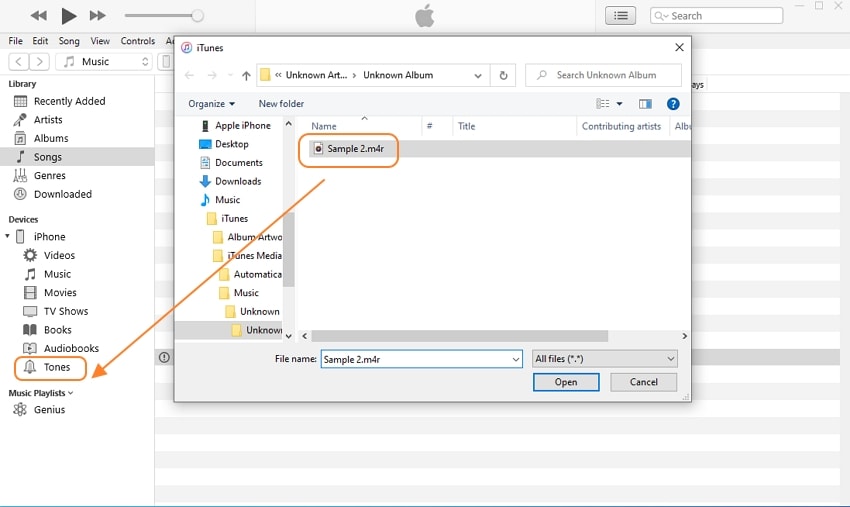Open the File menu

(16, 41)
